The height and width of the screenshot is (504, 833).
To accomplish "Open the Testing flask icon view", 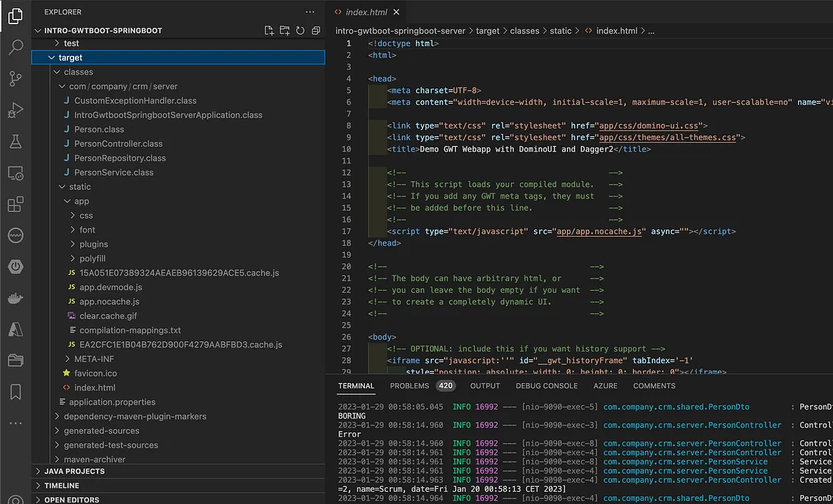I will tap(15, 142).
